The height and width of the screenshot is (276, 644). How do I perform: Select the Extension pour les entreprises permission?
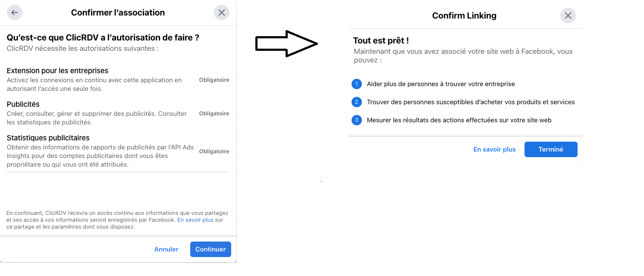(57, 71)
